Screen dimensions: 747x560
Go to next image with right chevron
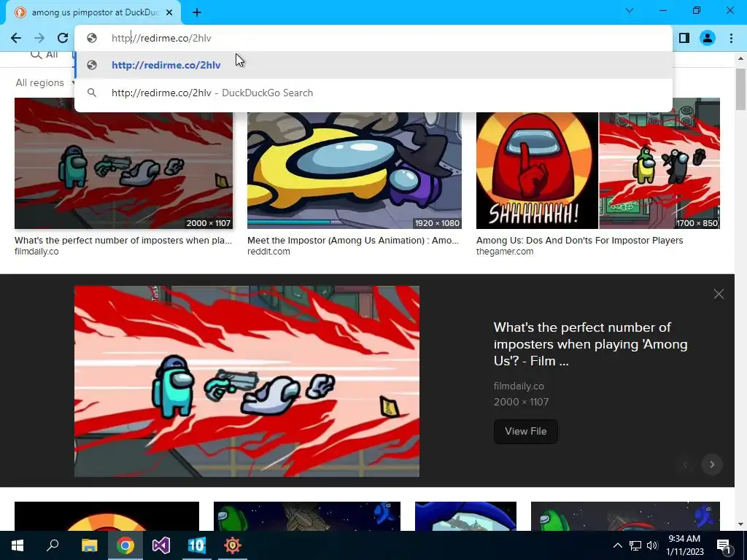712,464
